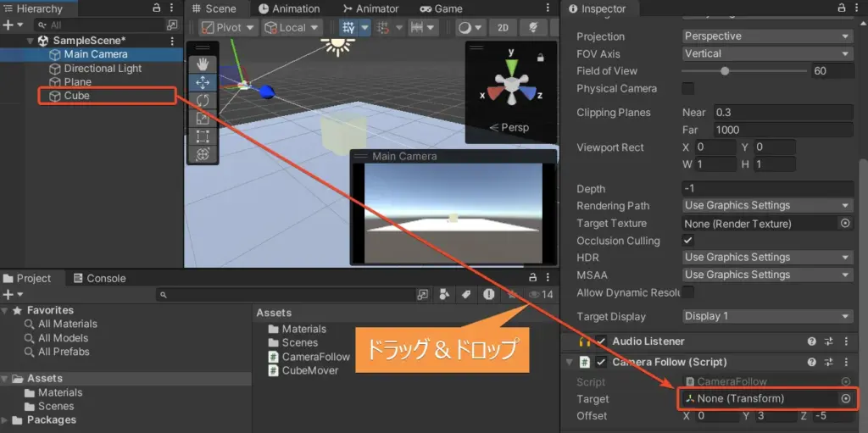Open the MSAA dropdown
This screenshot has width=868, height=433.
(x=768, y=275)
